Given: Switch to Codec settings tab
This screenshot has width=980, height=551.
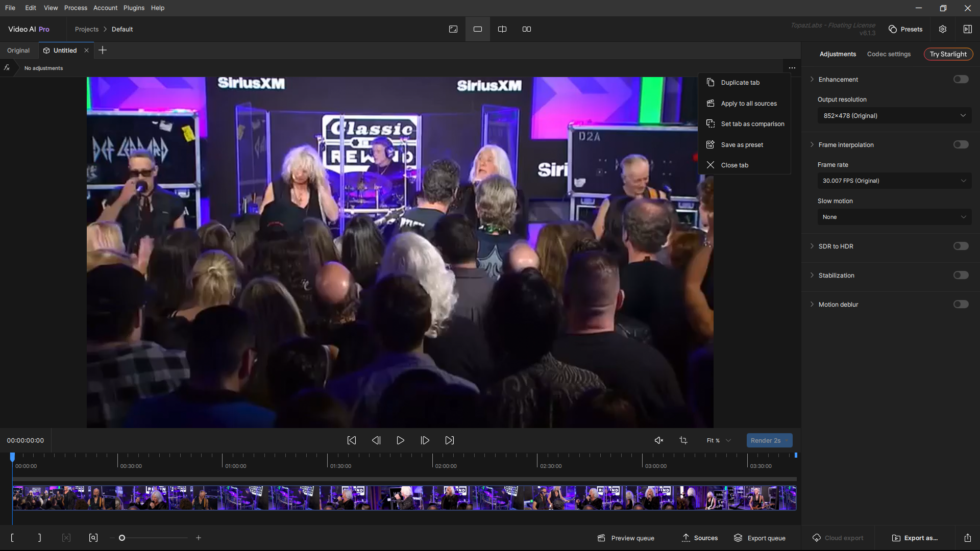Looking at the screenshot, I should click(889, 54).
